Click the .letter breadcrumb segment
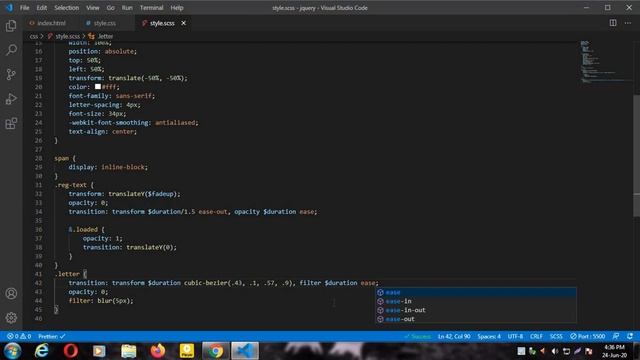This screenshot has height=360, width=640. point(105,36)
